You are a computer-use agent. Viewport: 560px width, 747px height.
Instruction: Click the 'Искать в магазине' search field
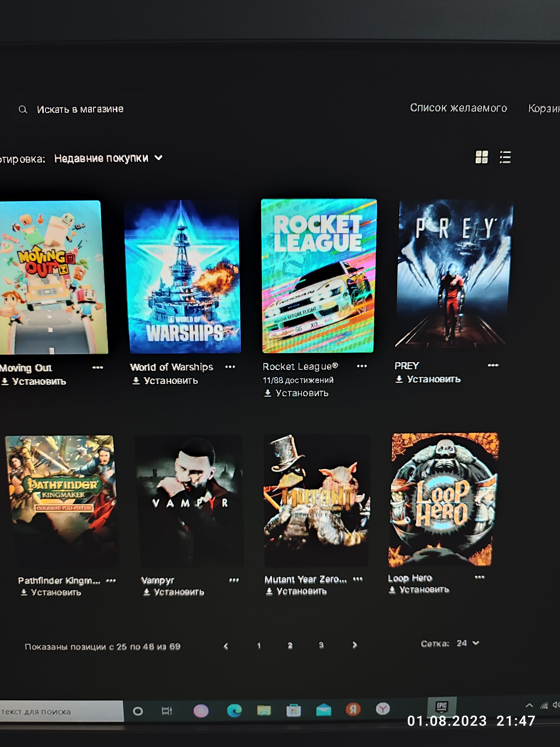pos(80,109)
